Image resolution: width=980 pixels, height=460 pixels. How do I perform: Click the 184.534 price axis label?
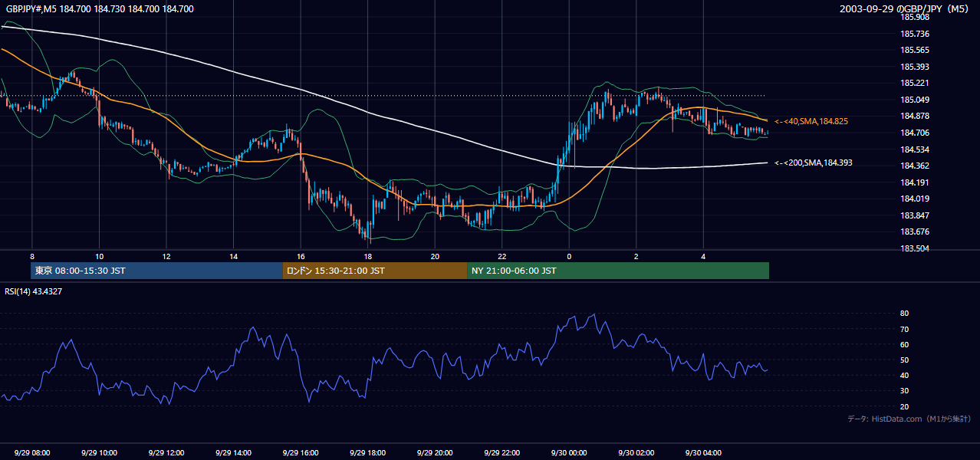pyautogui.click(x=914, y=149)
